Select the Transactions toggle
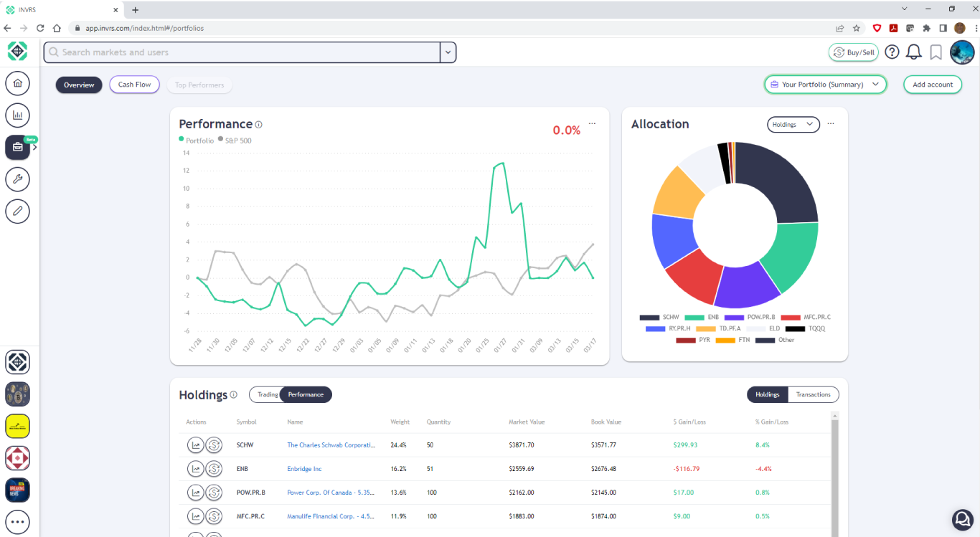 click(813, 394)
